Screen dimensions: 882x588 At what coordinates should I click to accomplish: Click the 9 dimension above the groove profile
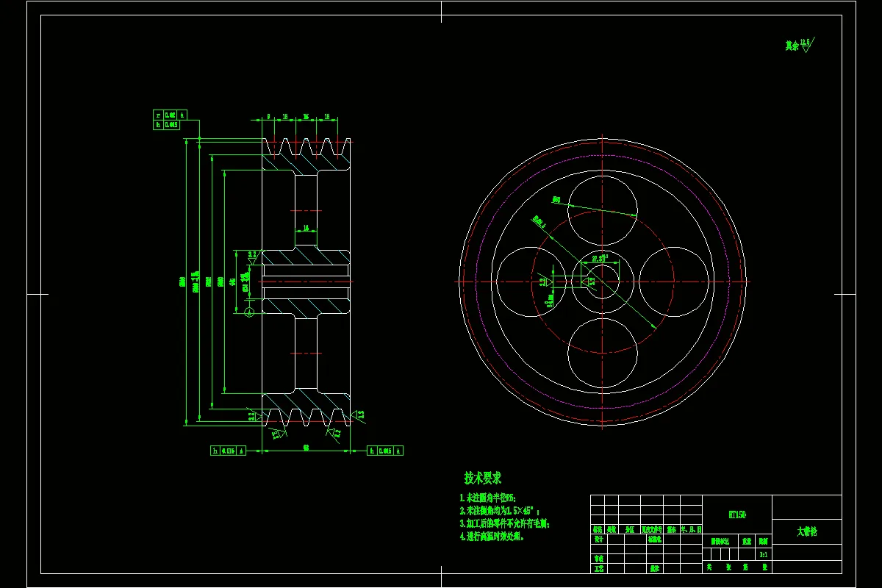(269, 116)
